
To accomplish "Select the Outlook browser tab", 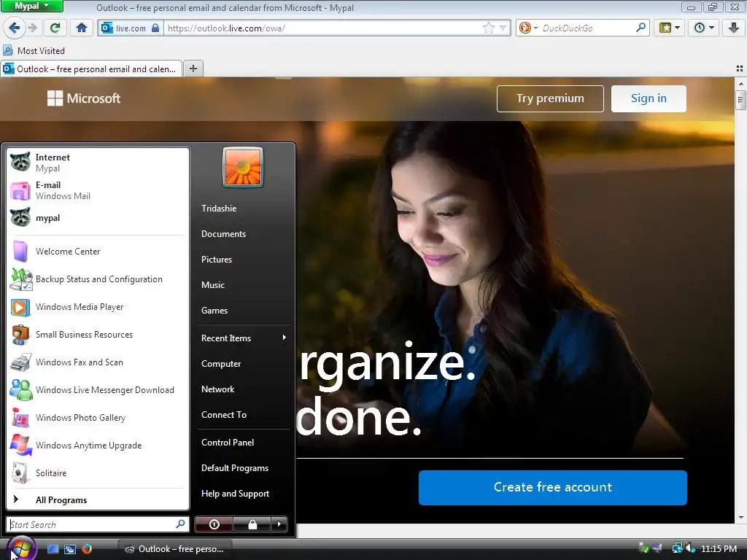I will (91, 69).
